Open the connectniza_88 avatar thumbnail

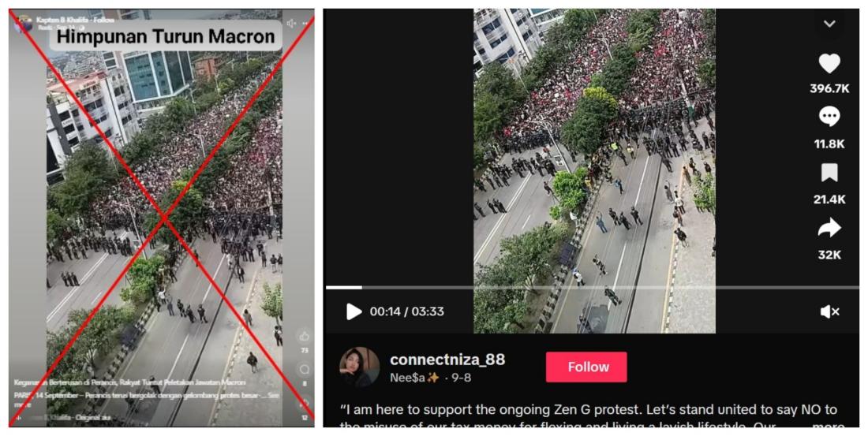click(x=359, y=367)
